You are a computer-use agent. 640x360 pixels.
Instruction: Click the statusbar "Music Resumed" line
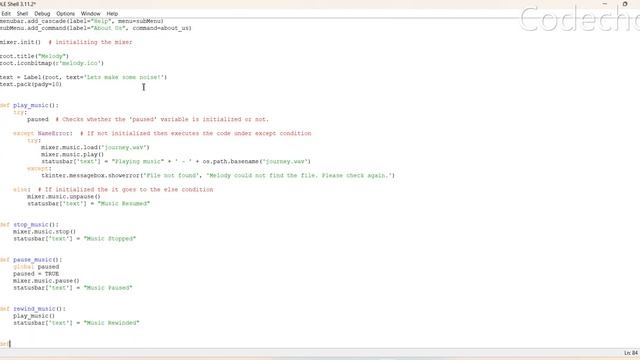(x=89, y=203)
